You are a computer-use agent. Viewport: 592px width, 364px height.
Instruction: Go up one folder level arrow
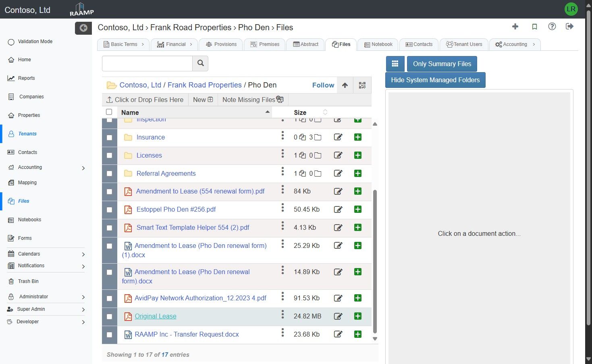pyautogui.click(x=345, y=85)
